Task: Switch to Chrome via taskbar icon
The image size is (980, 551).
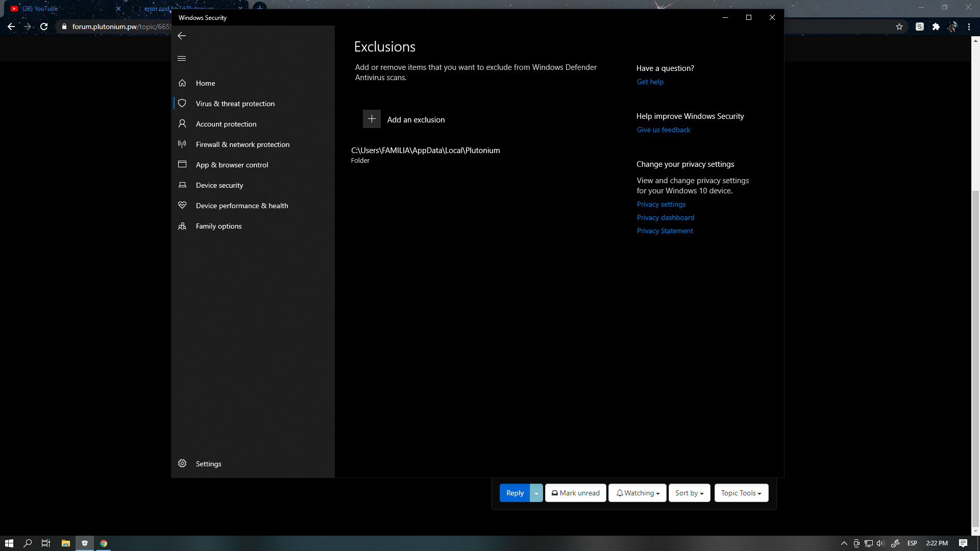Action: [104, 543]
